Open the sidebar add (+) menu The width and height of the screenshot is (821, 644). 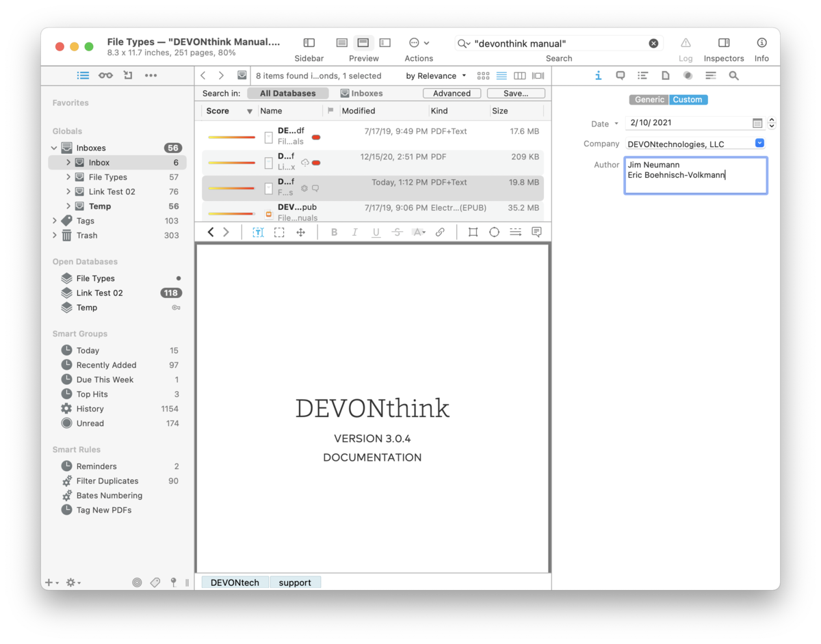point(52,582)
